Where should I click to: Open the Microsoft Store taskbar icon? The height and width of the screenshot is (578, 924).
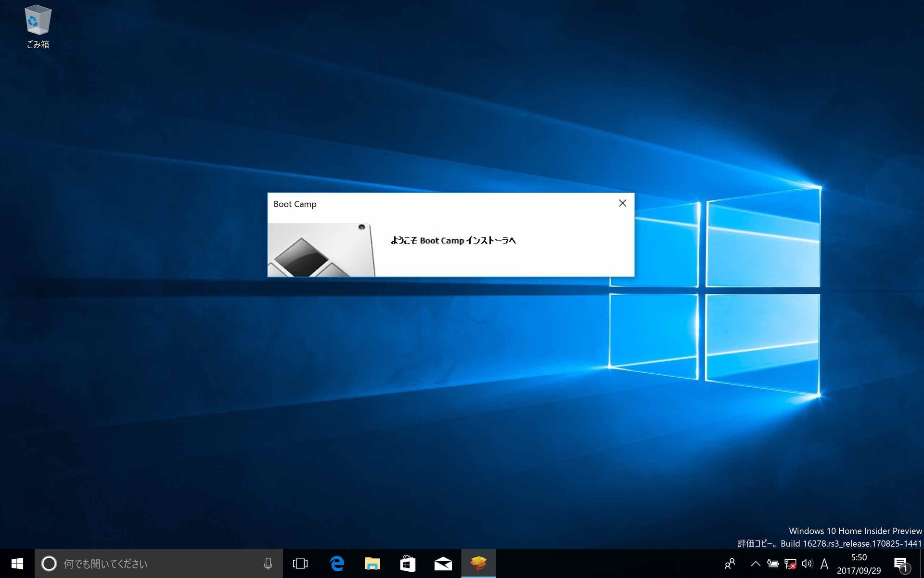pyautogui.click(x=408, y=564)
